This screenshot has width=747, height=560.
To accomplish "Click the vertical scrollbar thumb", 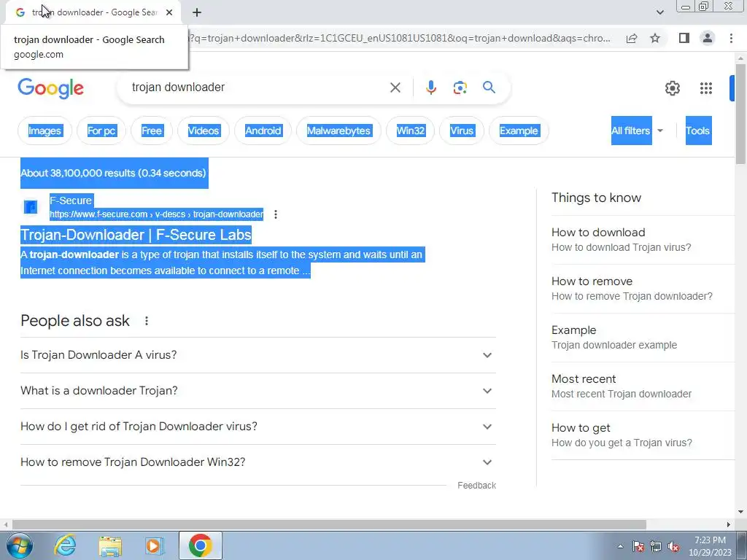I will pos(740,114).
